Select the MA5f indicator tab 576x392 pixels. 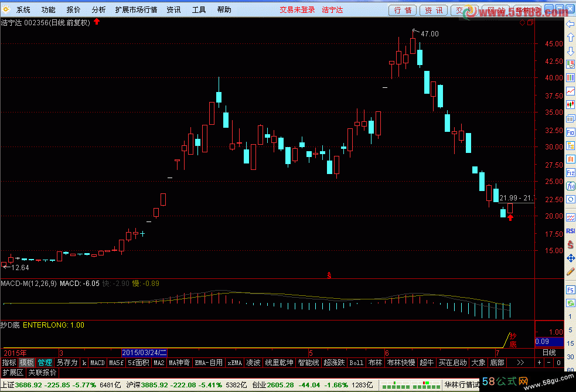pyautogui.click(x=116, y=363)
